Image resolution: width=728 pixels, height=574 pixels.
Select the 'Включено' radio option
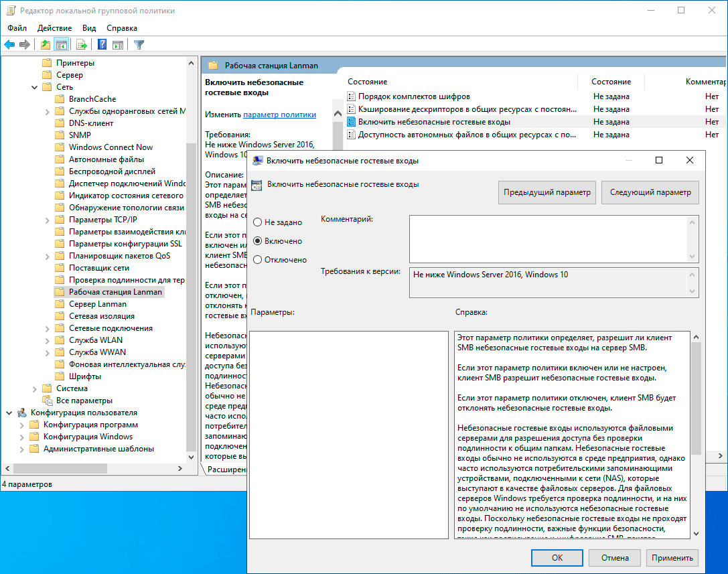pos(257,241)
